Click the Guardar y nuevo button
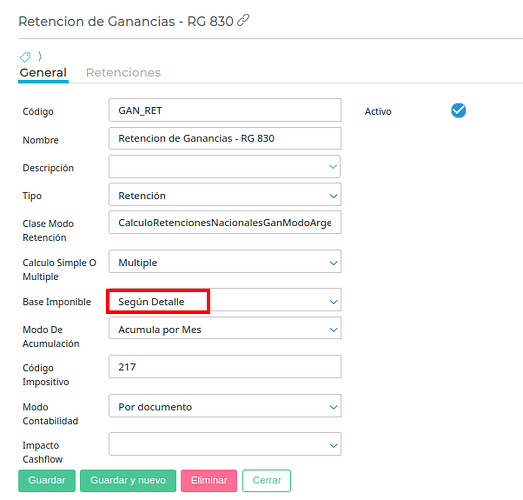This screenshot has height=500, width=523. (128, 481)
